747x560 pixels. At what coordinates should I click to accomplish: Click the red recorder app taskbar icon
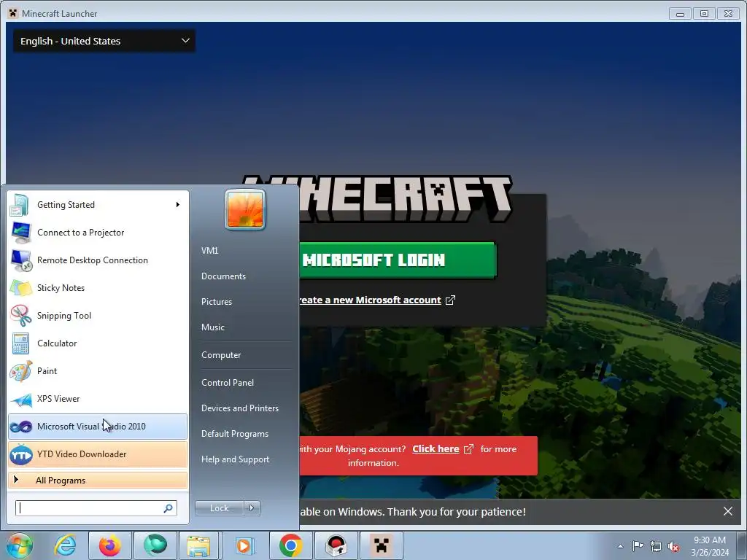click(x=336, y=545)
